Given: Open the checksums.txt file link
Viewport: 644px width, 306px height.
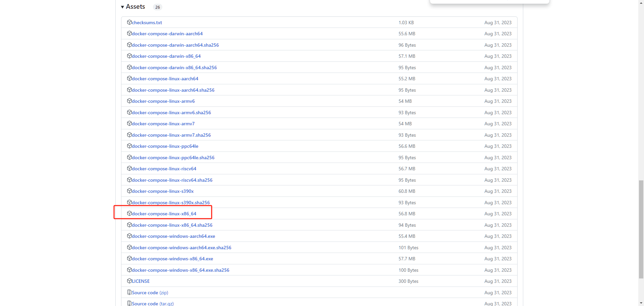Looking at the screenshot, I should [x=147, y=23].
